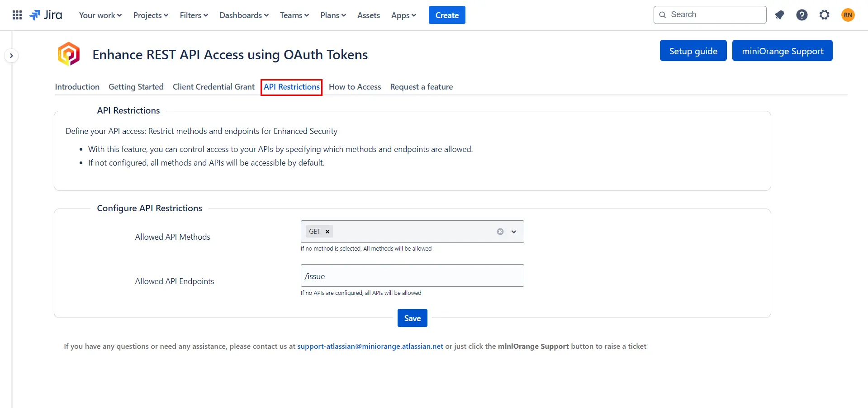Viewport: 868px width, 408px height.
Task: Open the Setup guide button
Action: 693,51
